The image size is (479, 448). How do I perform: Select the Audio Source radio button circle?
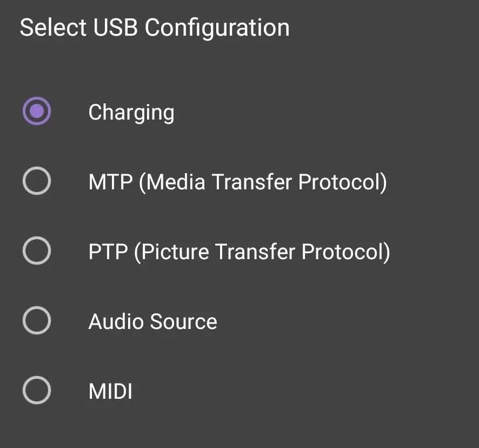[x=37, y=320]
